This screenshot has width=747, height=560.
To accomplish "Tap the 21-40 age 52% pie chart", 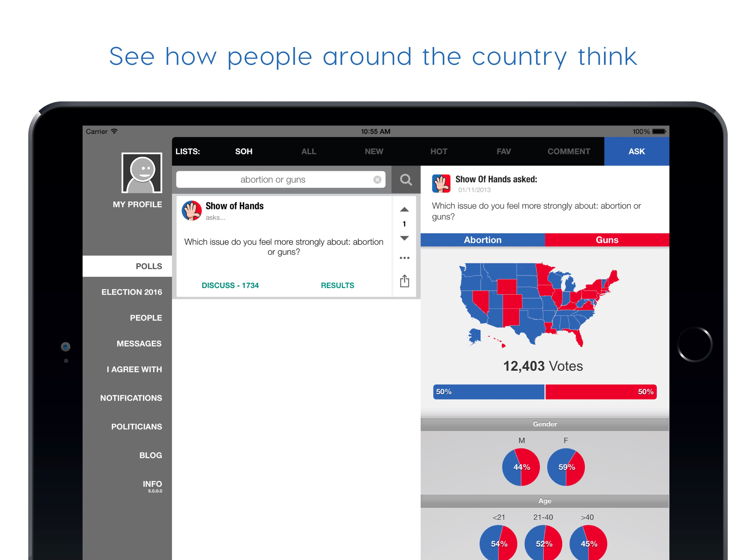I will (x=543, y=543).
